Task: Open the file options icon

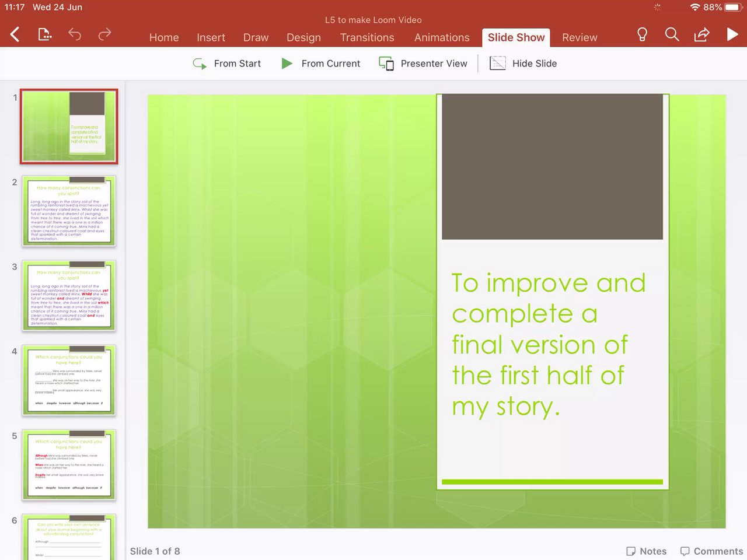Action: click(45, 34)
